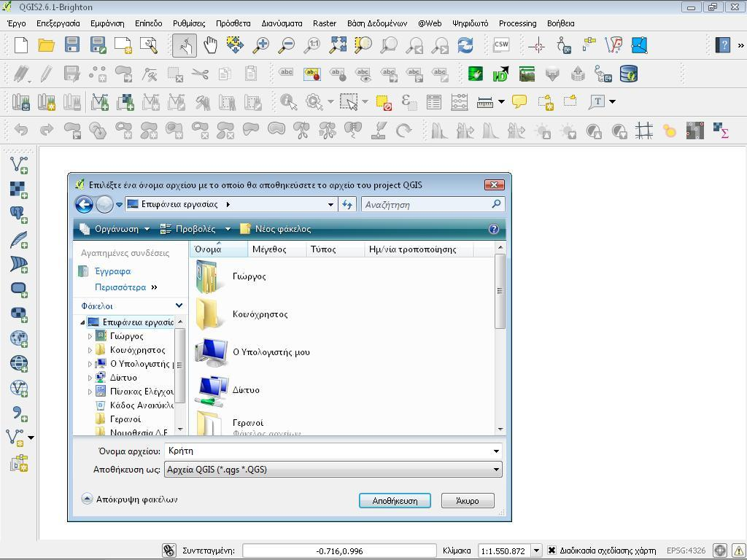Screen dimensions: 747x560
Task: Click the Text annotation tool icon
Action: [597, 101]
